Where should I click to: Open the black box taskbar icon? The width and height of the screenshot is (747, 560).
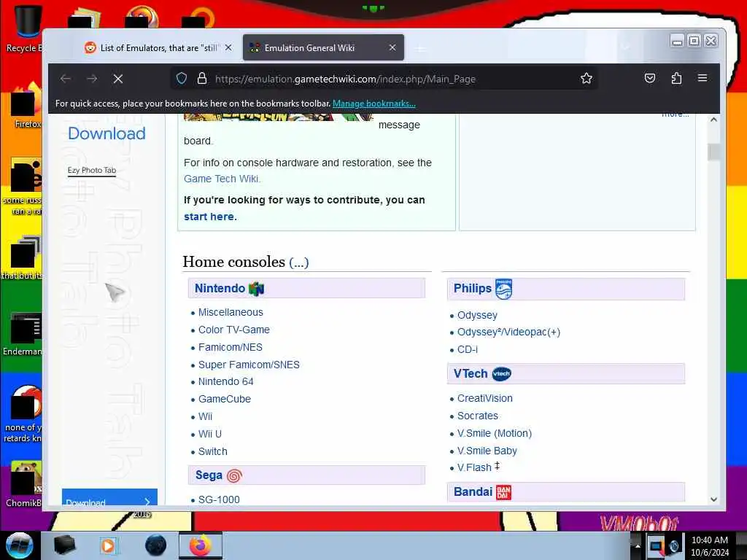(x=64, y=545)
